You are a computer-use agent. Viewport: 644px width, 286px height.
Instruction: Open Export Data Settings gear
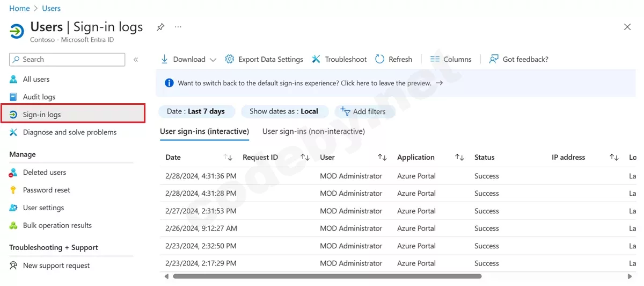coord(230,59)
